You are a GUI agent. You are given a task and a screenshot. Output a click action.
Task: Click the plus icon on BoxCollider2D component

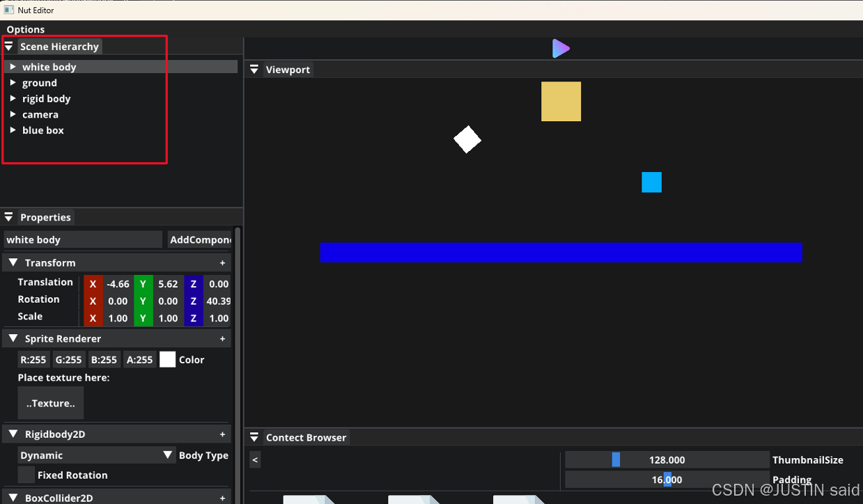tap(223, 498)
